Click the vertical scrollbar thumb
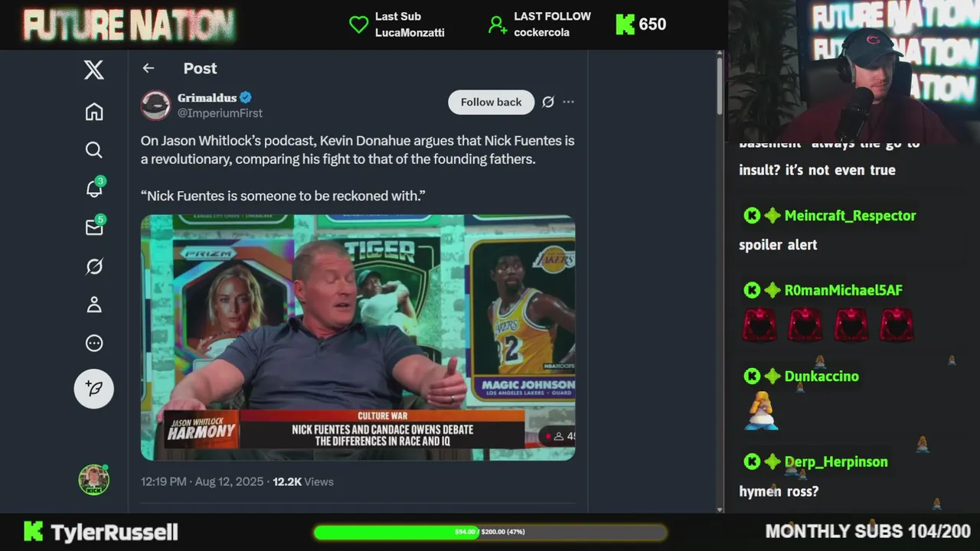 pos(720,86)
